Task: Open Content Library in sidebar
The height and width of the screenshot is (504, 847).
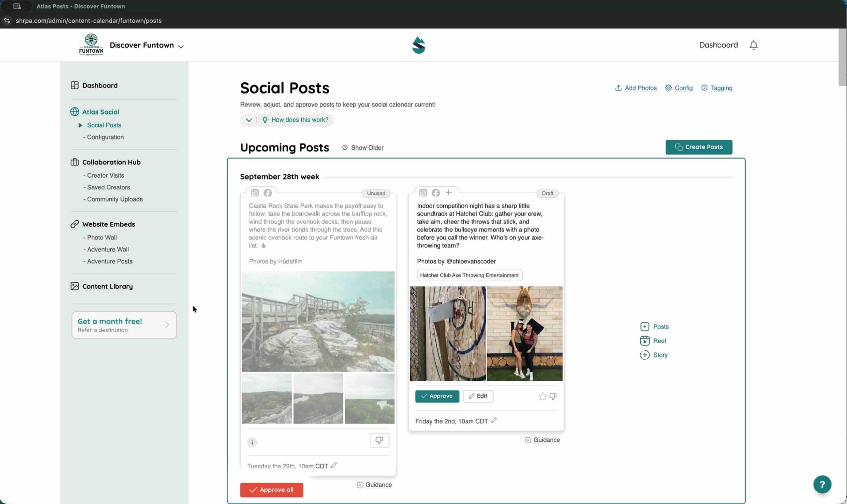Action: 102,286
